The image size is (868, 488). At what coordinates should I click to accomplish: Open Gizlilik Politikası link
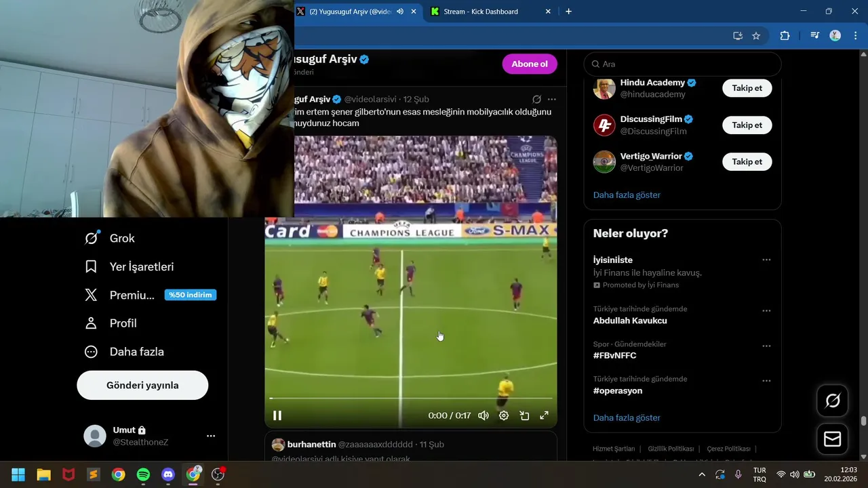671,449
